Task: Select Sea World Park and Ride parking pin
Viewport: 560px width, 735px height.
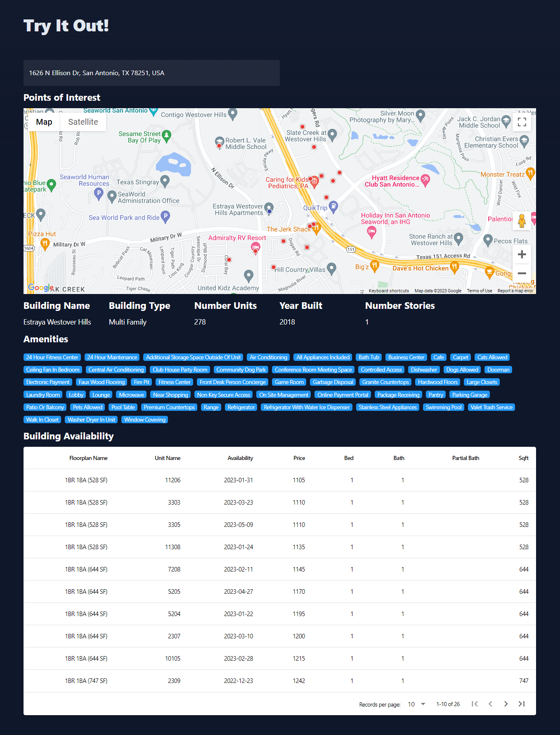Action: [x=165, y=216]
